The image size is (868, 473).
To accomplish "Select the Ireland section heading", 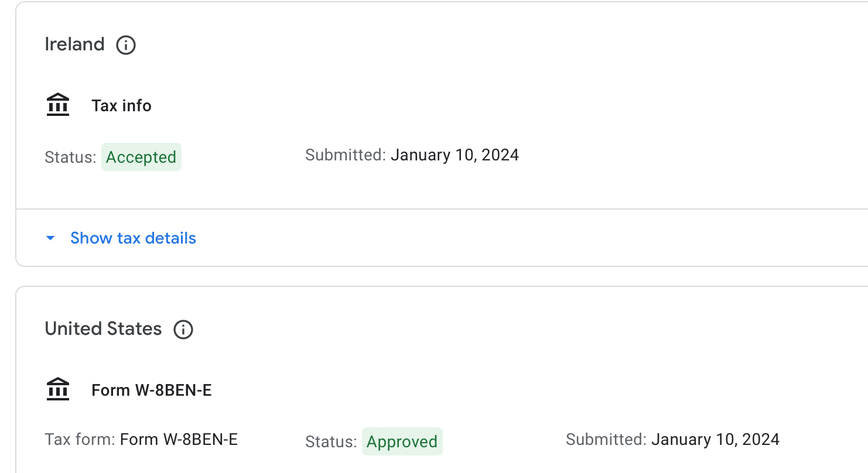I will point(74,44).
